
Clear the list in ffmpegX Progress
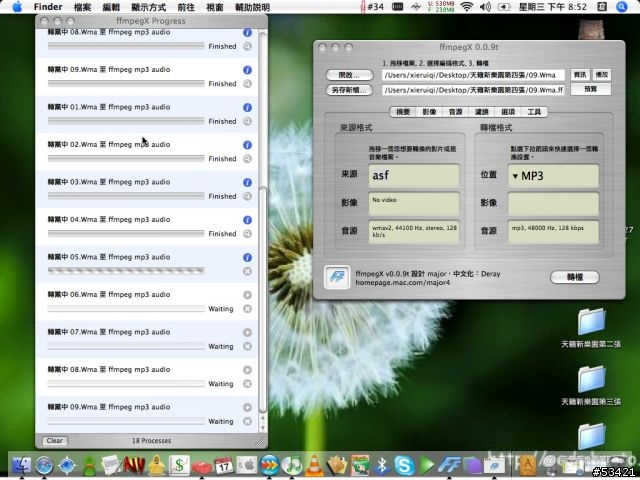(55, 441)
